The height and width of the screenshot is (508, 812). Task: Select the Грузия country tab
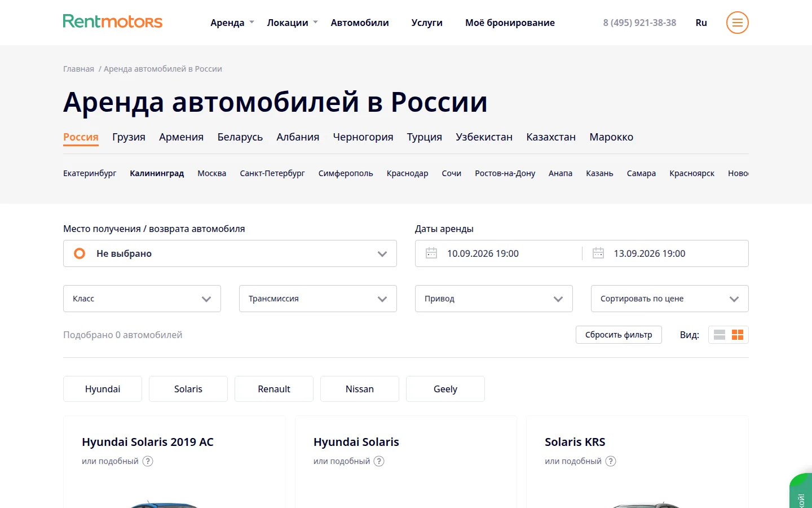[129, 137]
